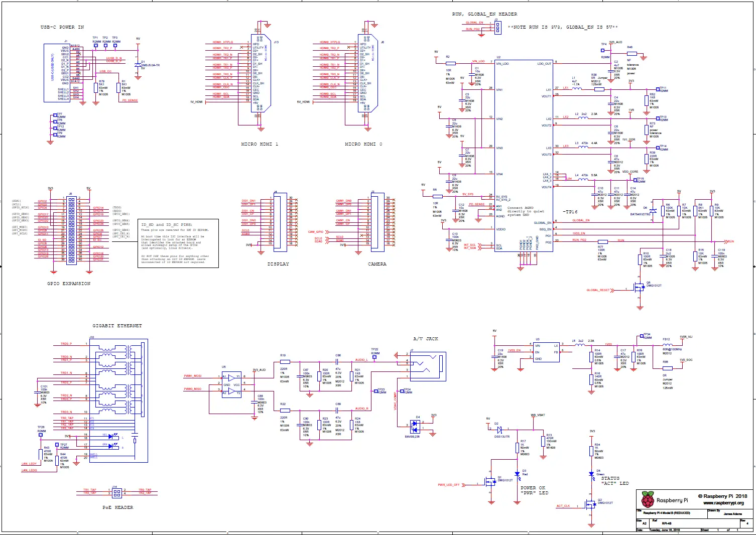Viewport: 756px width, 535px height.
Task: Select MOSFET symbol Q5 near GLOBAL_RESET
Action: click(639, 287)
